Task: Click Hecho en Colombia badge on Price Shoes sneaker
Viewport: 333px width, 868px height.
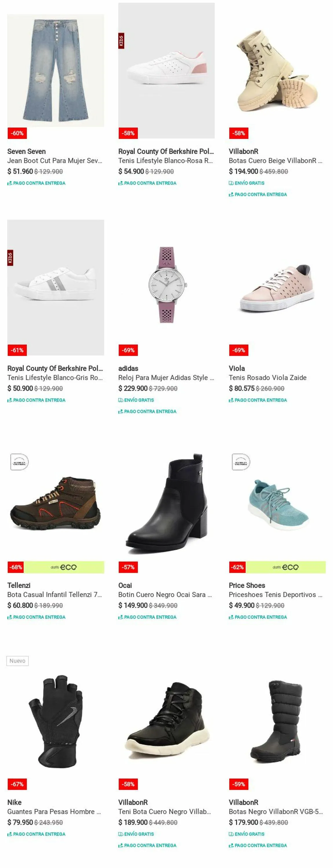Action: coord(241,461)
